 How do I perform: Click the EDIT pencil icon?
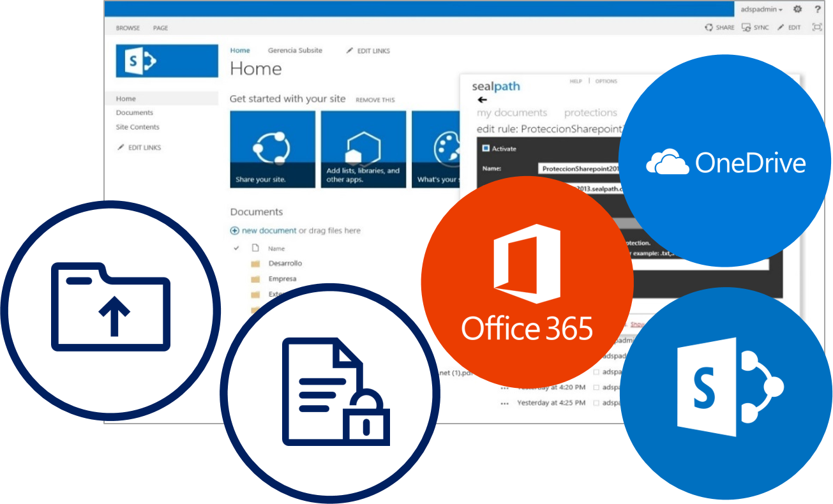pyautogui.click(x=781, y=27)
